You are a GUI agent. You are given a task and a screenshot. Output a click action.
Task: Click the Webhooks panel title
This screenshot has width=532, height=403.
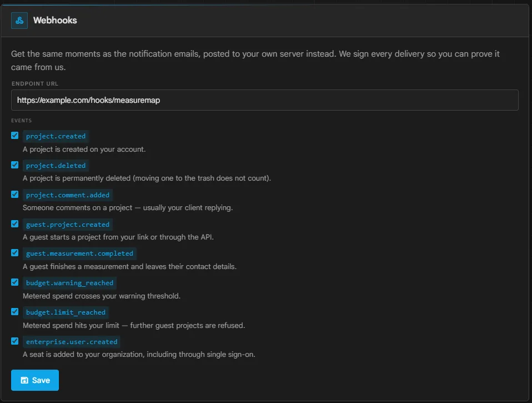coord(55,21)
